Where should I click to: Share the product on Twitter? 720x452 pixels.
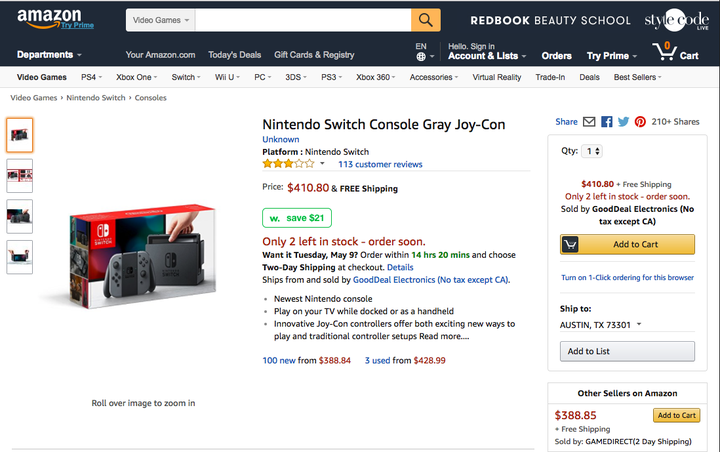[623, 122]
